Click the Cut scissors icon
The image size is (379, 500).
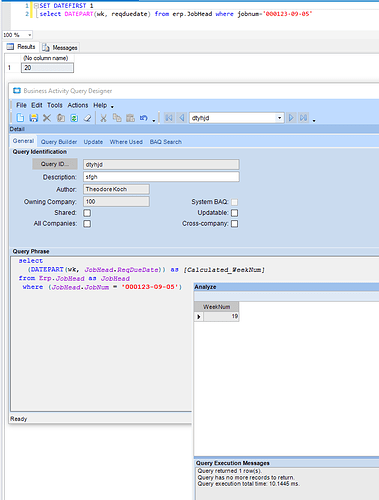103,118
